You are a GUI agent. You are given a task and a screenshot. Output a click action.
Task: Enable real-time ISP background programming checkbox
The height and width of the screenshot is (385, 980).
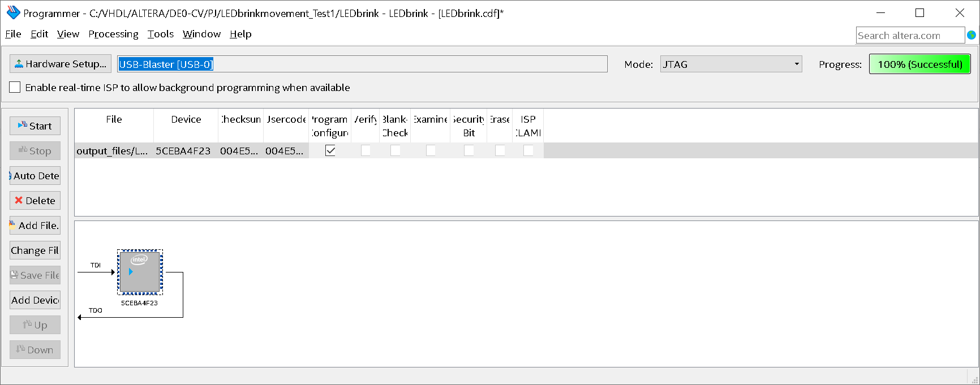(x=15, y=87)
